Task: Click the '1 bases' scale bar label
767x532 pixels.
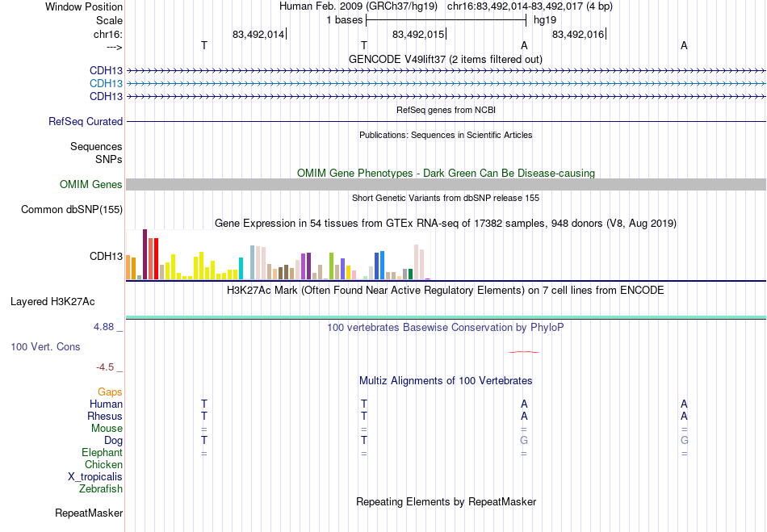Action: click(345, 20)
